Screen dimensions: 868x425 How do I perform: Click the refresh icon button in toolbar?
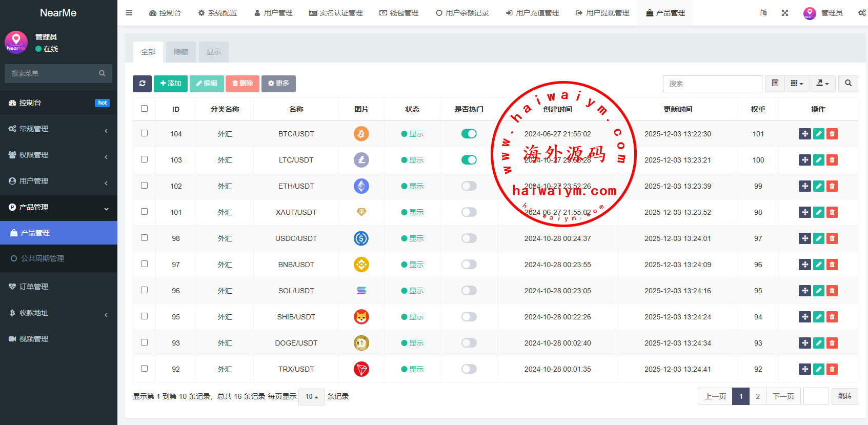[142, 84]
